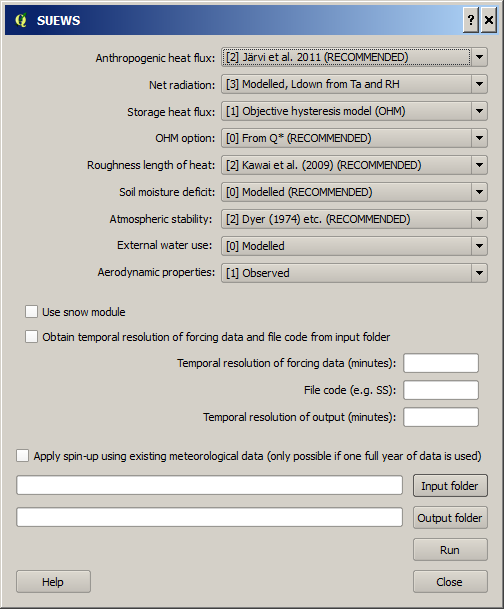Viewport: 504px width, 609px height.
Task: Click the Input folder button
Action: (450, 485)
